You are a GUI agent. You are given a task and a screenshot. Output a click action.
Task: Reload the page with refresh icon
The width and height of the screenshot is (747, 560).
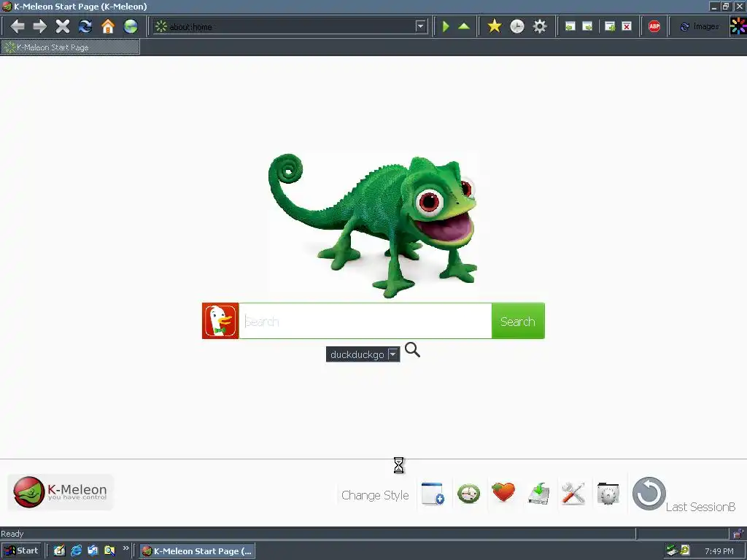(x=85, y=26)
